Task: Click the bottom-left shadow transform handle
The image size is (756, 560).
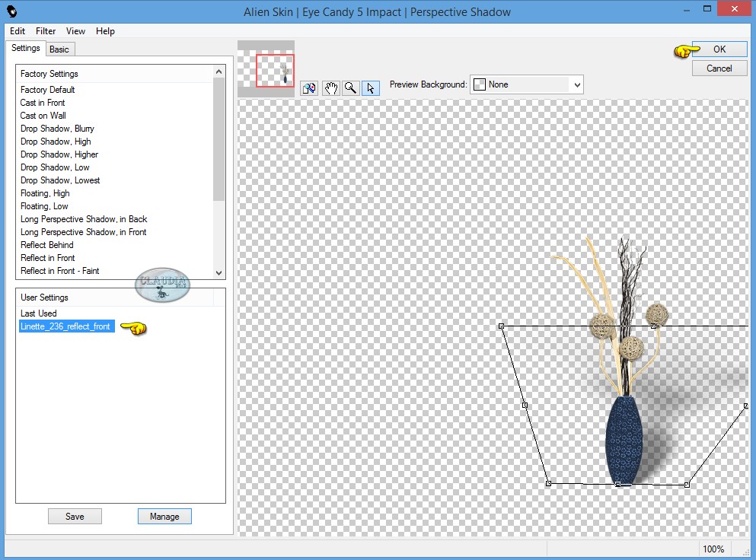Action: (x=548, y=483)
